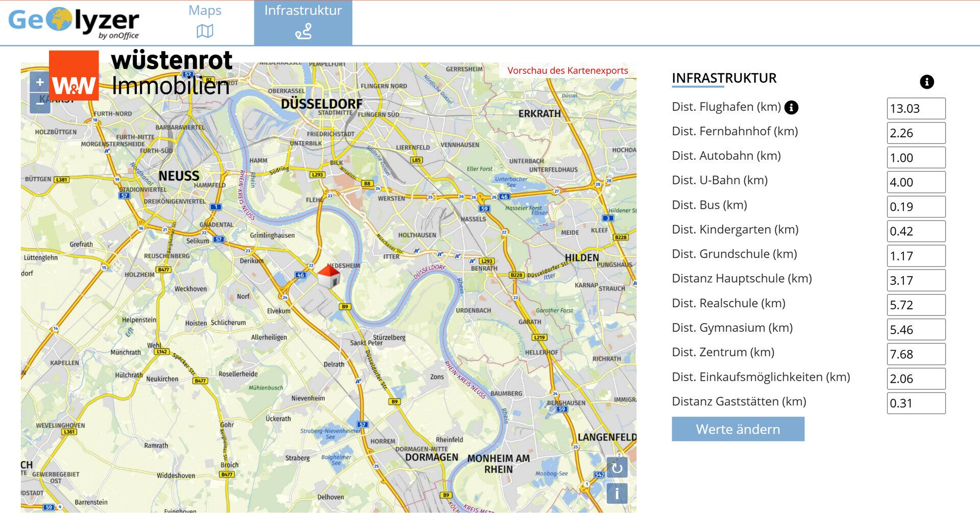Click the Maps book icon

(205, 32)
